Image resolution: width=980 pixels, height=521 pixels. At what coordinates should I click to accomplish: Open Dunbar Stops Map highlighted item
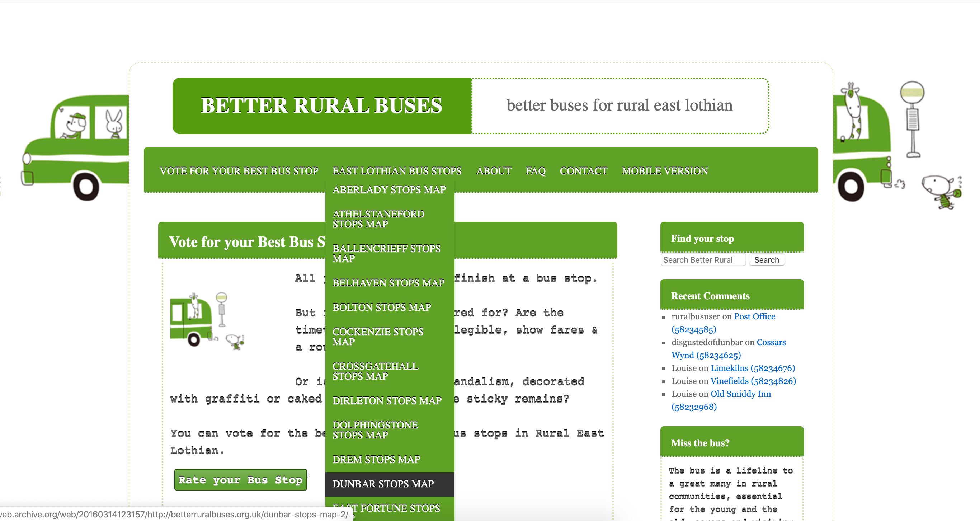383,484
